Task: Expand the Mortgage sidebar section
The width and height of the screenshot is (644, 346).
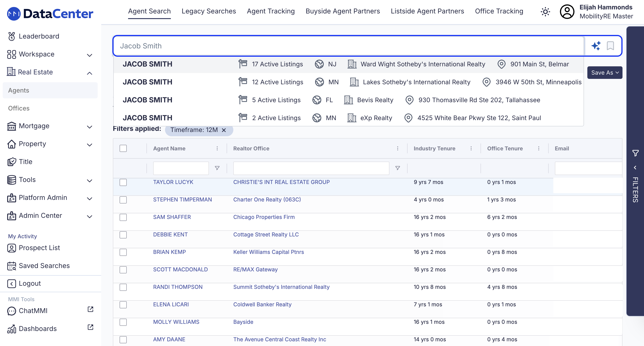Action: [90, 127]
